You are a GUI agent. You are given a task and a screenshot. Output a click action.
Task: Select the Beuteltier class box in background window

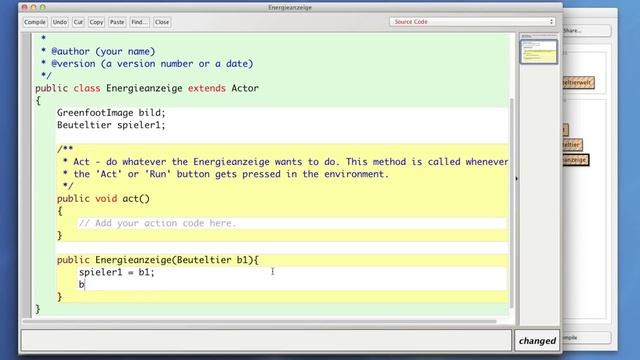click(x=572, y=144)
